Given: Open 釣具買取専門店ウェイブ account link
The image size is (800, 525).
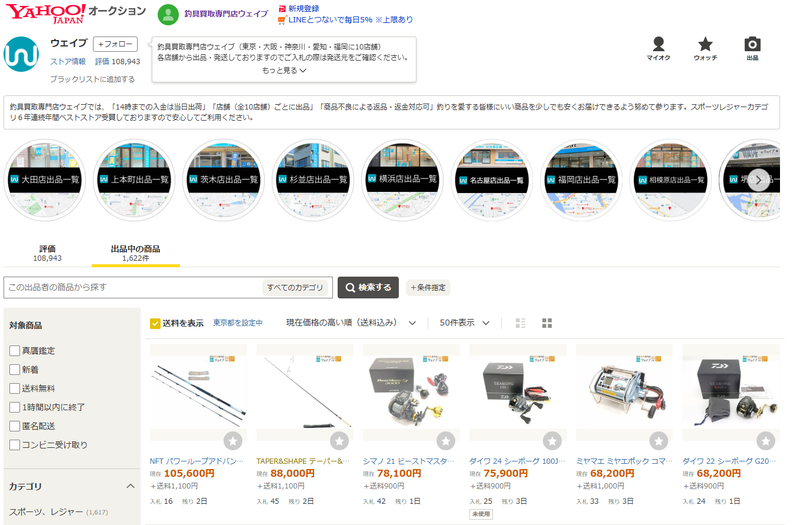Looking at the screenshot, I should 226,14.
